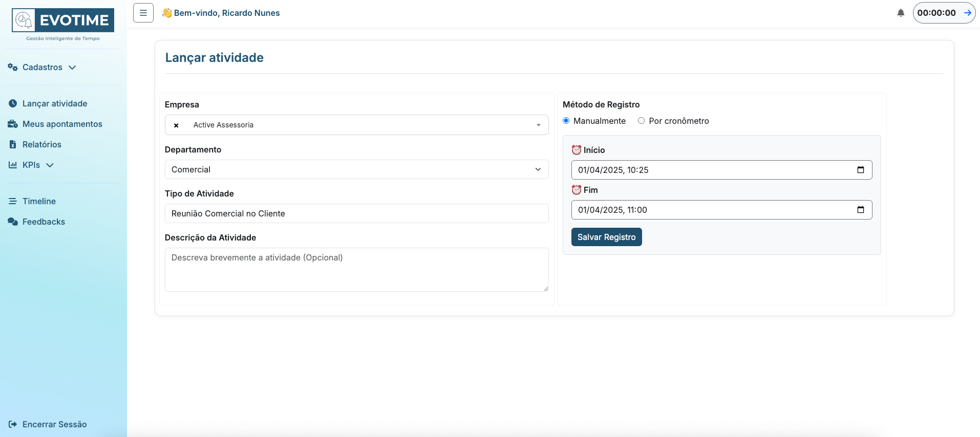Click the timer arrow icon
This screenshot has height=437, width=980.
tap(967, 13)
